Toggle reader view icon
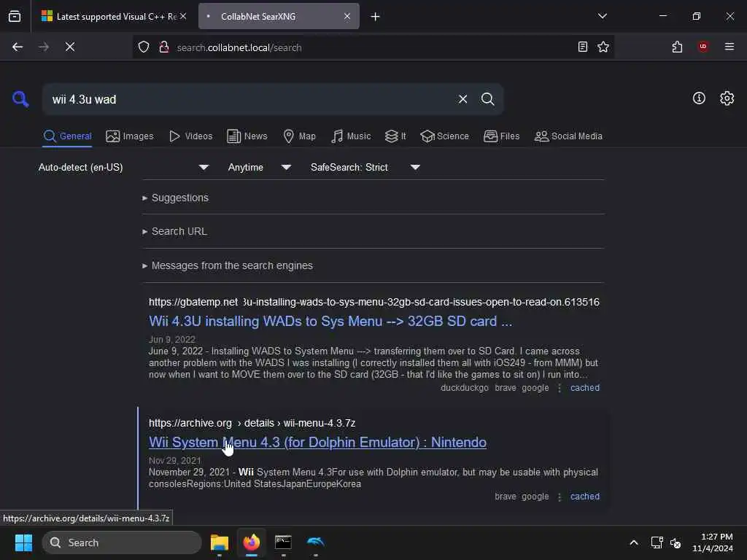Image resolution: width=747 pixels, height=560 pixels. point(582,47)
